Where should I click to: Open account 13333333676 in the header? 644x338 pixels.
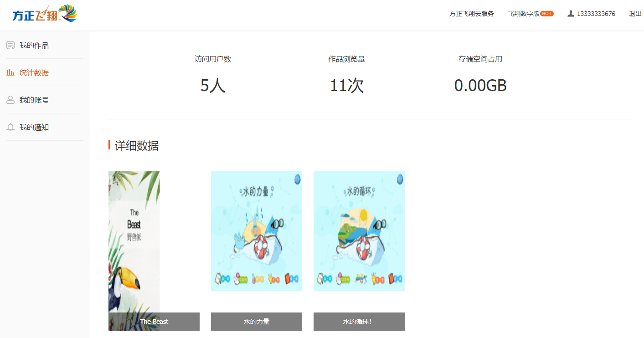(596, 14)
